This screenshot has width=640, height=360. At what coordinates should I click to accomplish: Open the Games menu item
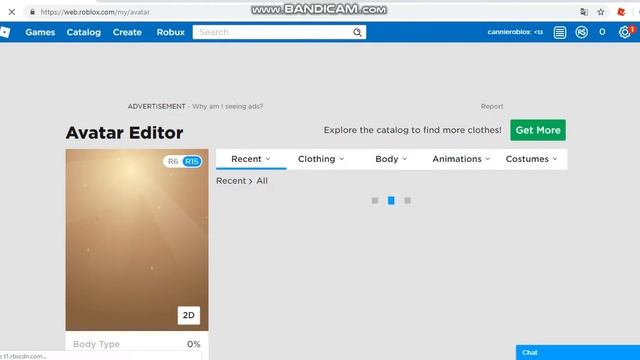40,32
